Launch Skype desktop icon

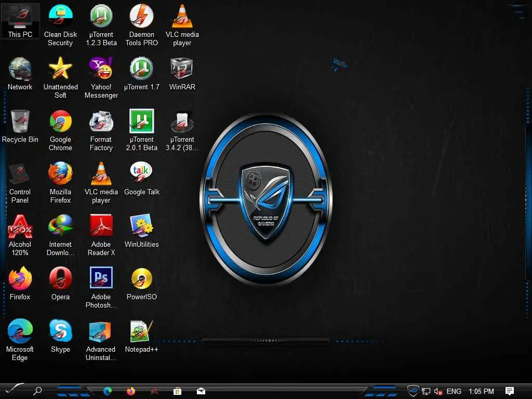point(60,336)
